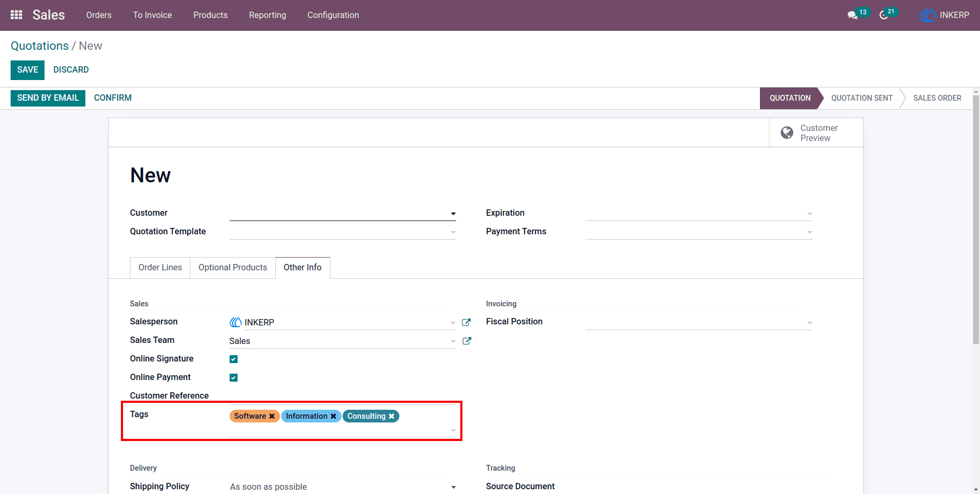The height and width of the screenshot is (494, 980).
Task: Click the DISCARD button
Action: click(71, 70)
